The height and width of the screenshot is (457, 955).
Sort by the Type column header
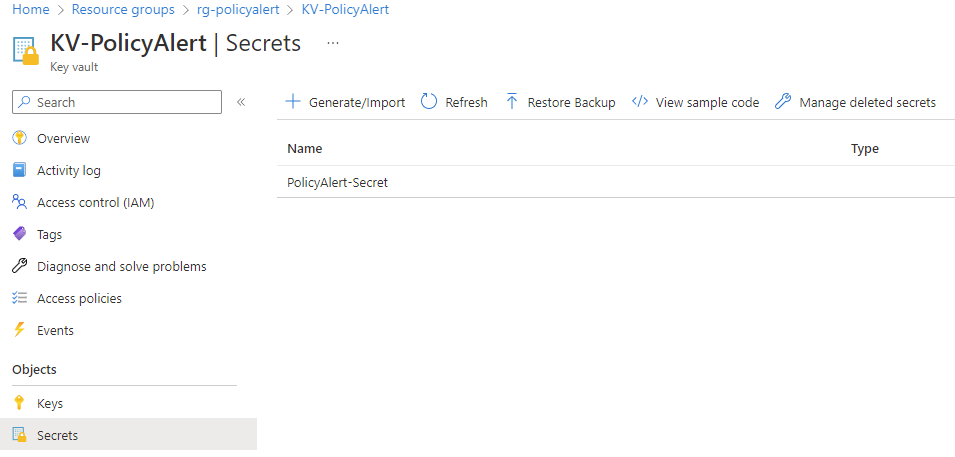tap(865, 149)
